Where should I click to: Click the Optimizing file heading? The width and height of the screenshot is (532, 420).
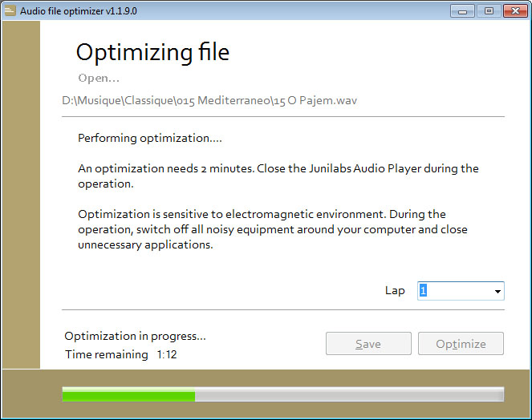(152, 53)
